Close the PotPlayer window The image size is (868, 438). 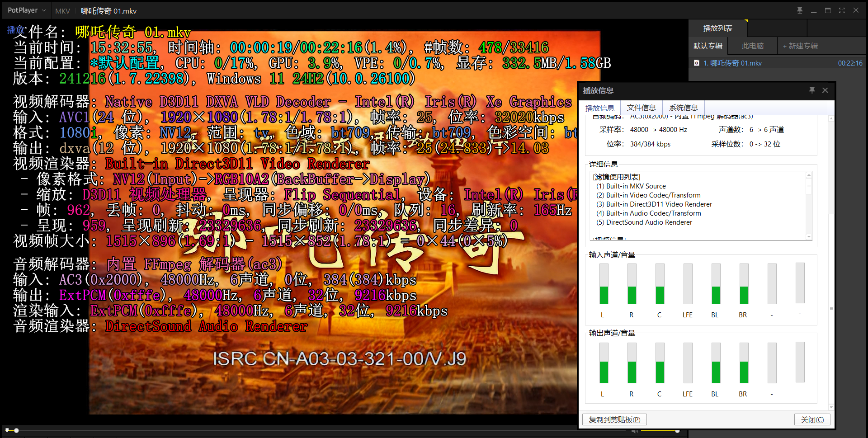click(856, 10)
